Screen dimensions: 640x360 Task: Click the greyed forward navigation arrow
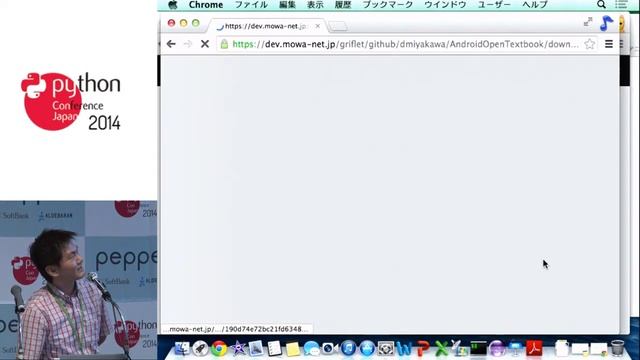pos(188,44)
